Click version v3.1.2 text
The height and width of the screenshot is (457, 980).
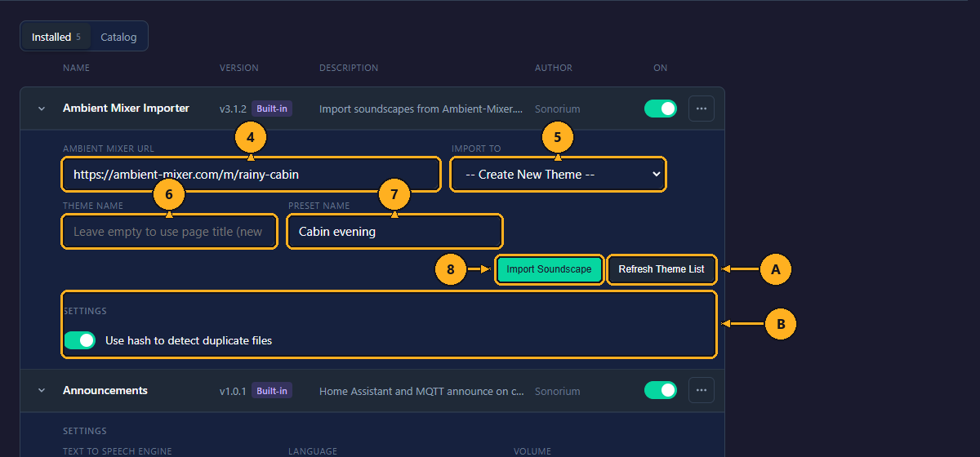(233, 109)
